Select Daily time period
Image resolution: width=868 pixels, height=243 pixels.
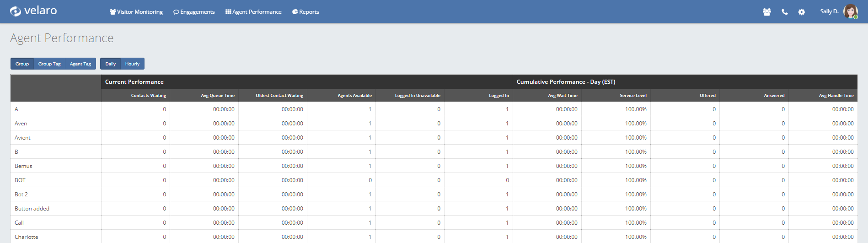111,64
